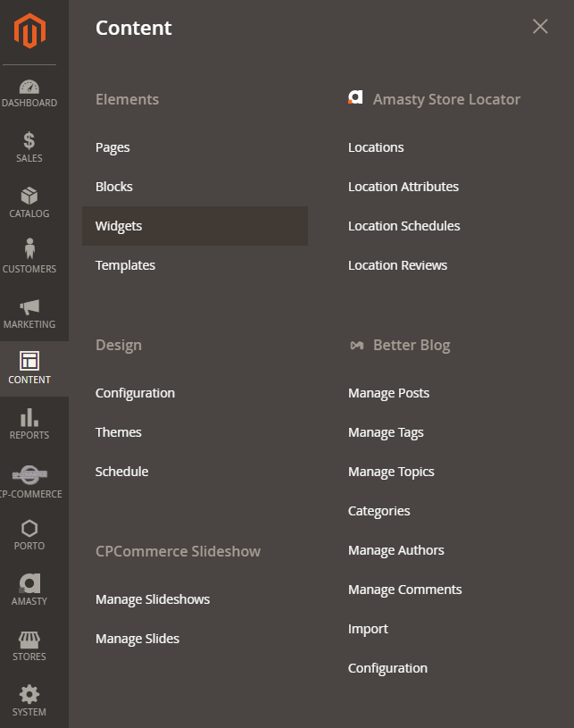Open Location Attributes

(x=403, y=187)
